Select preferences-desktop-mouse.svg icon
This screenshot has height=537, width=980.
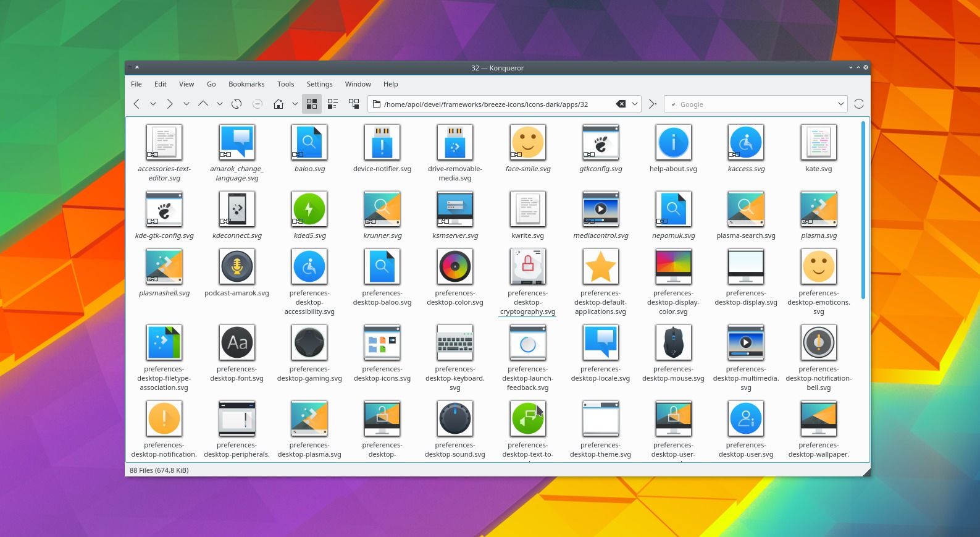pyautogui.click(x=673, y=342)
